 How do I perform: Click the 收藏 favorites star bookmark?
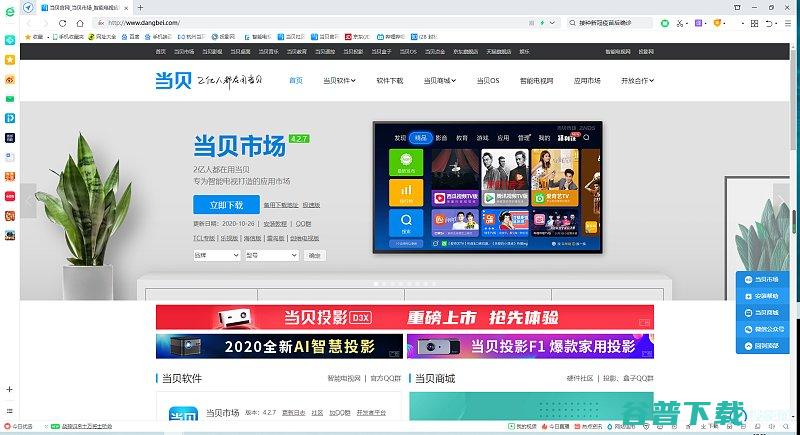coord(34,37)
